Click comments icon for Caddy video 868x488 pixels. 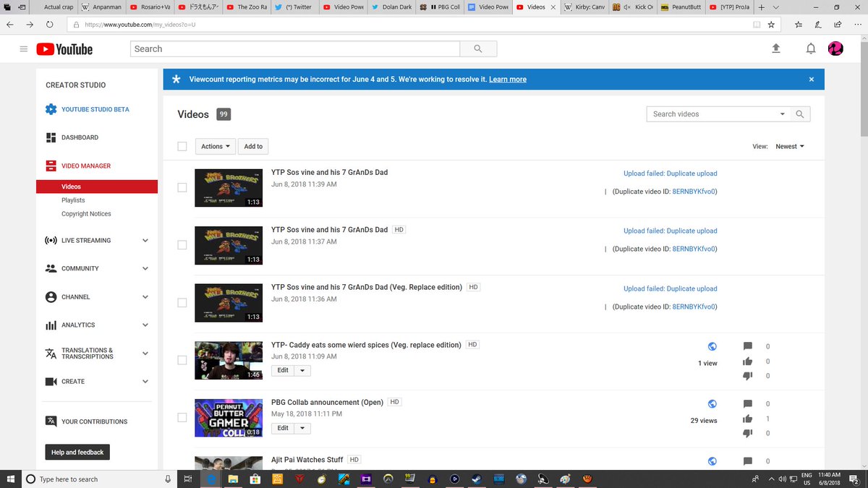(x=748, y=346)
